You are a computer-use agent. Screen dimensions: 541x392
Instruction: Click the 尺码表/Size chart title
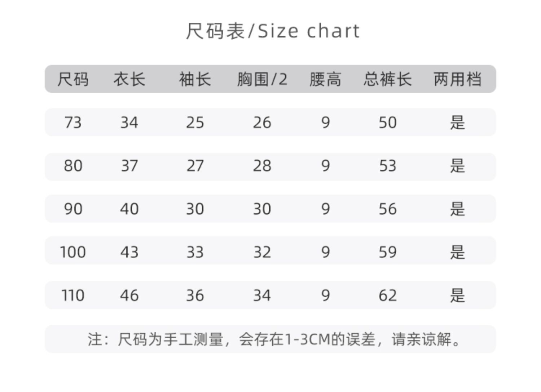click(273, 31)
